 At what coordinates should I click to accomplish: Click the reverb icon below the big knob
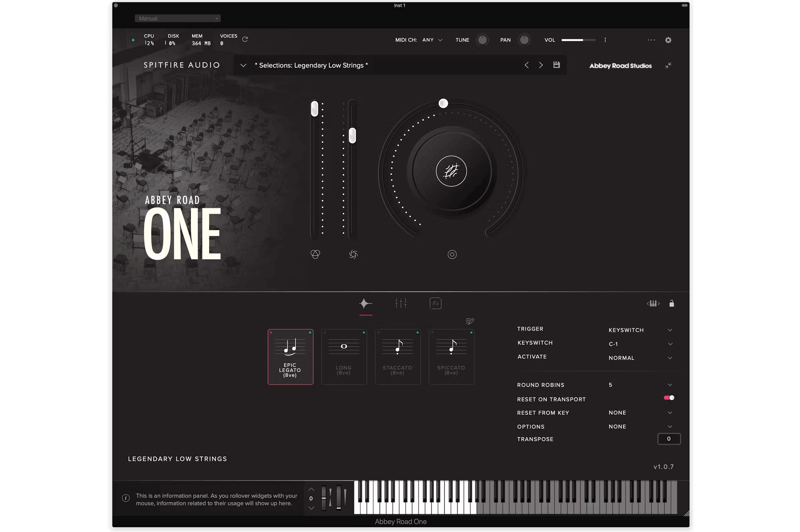point(452,255)
